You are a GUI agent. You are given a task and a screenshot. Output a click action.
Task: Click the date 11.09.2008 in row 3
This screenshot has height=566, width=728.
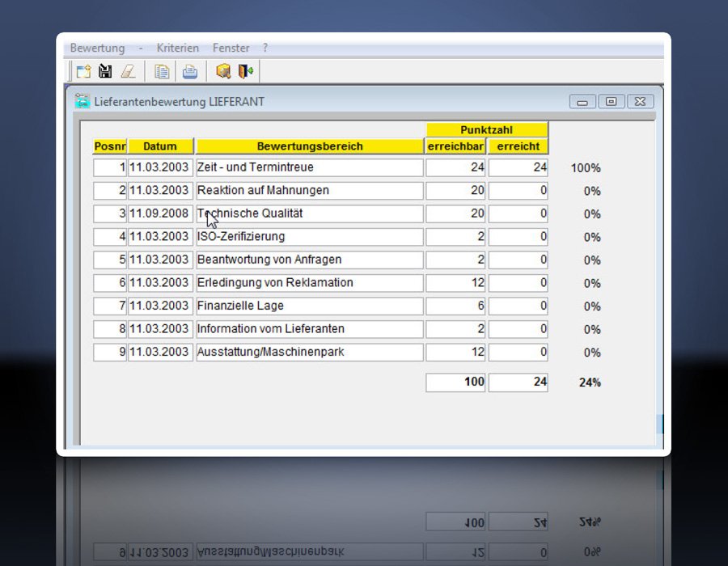click(x=160, y=214)
